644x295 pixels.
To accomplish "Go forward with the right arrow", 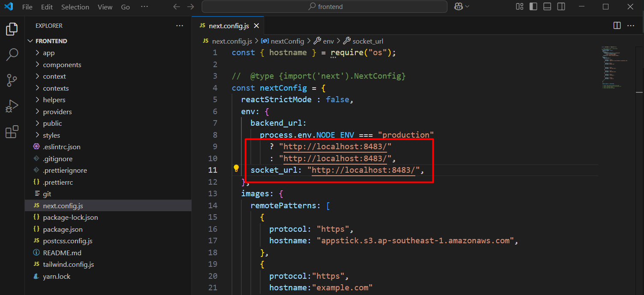I will 191,7.
